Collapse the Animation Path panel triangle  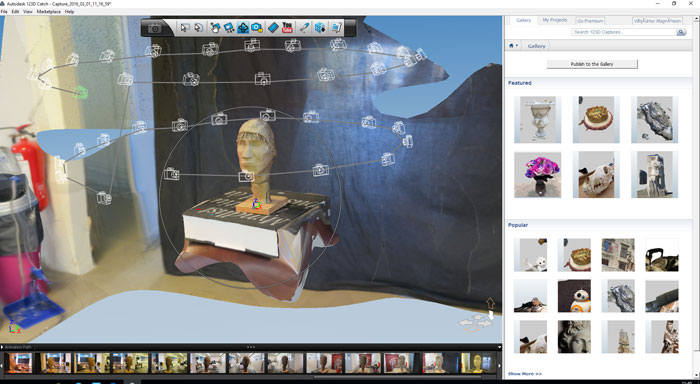pos(2,347)
